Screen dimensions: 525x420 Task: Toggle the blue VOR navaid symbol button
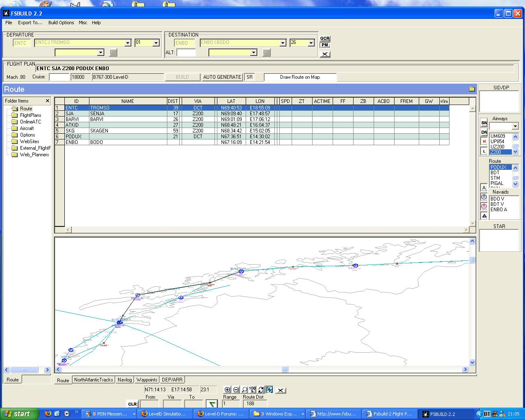point(484,197)
